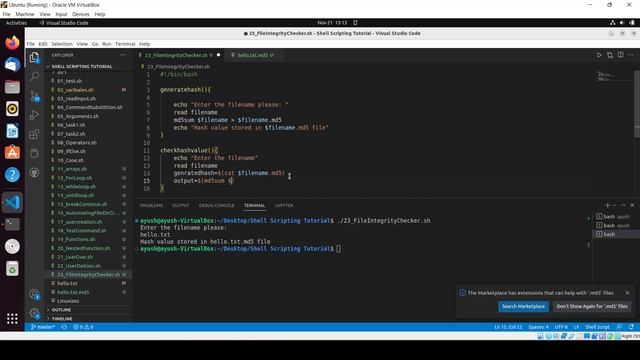Switch to JUPYTER panel tab

pyautogui.click(x=284, y=206)
